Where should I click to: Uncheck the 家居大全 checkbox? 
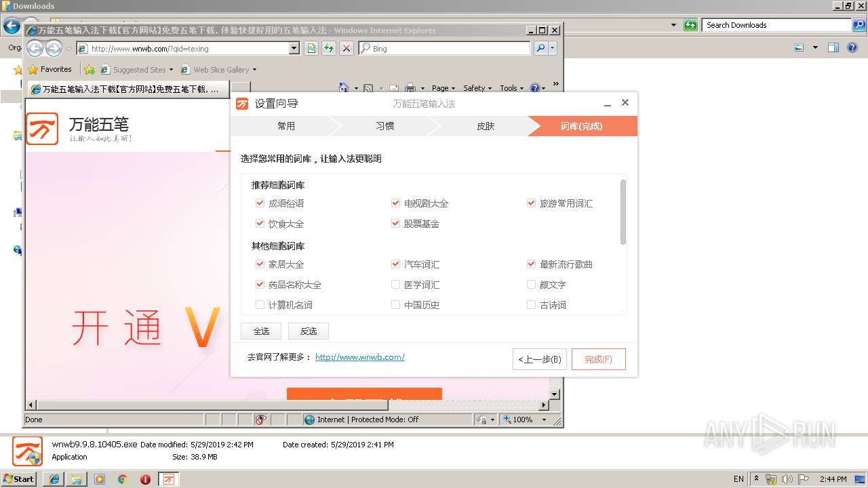[x=260, y=264]
